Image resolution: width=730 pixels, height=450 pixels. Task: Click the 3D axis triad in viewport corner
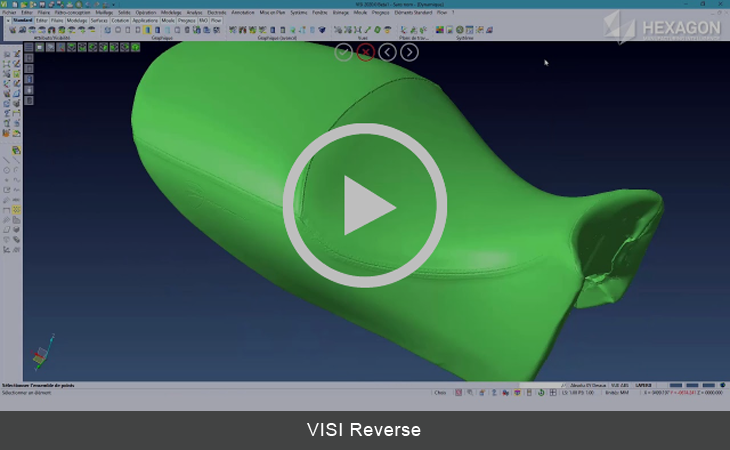[42, 353]
